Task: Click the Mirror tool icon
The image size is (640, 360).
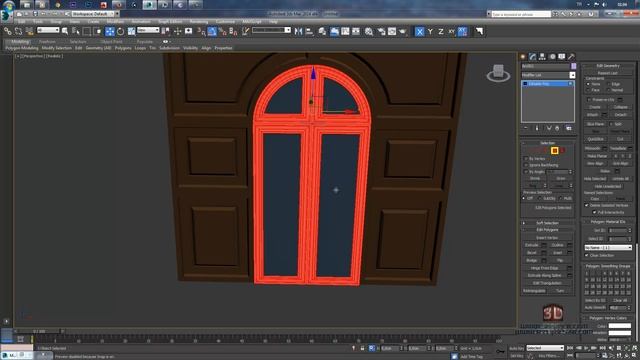Action: pyautogui.click(x=298, y=31)
